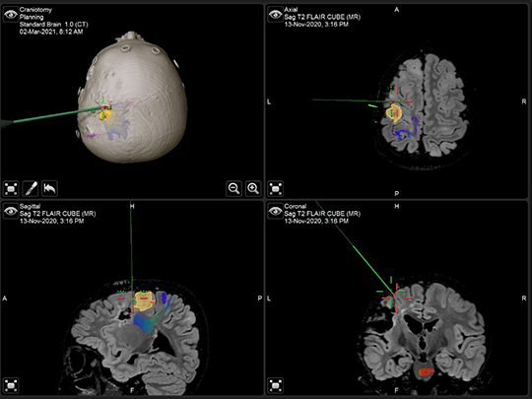Image resolution: width=532 pixels, height=399 pixels.
Task: Click red-green crosshair target in Coronal view
Action: pyautogui.click(x=393, y=295)
